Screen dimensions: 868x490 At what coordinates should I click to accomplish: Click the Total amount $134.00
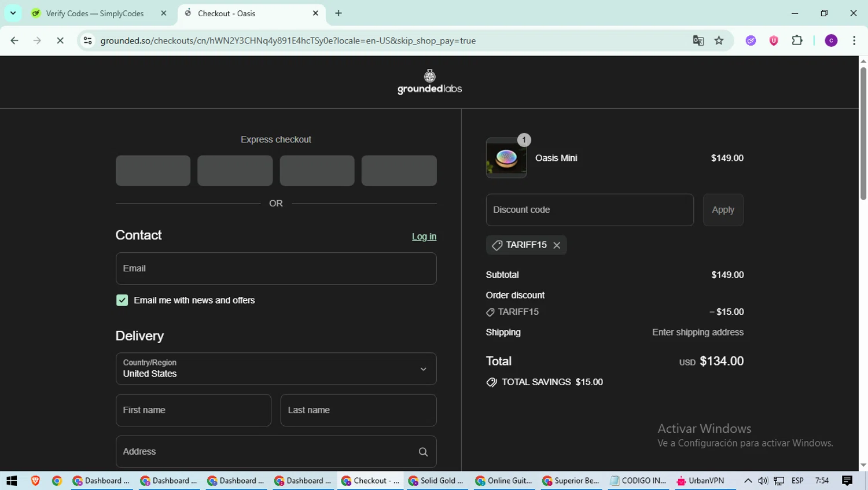point(722,362)
